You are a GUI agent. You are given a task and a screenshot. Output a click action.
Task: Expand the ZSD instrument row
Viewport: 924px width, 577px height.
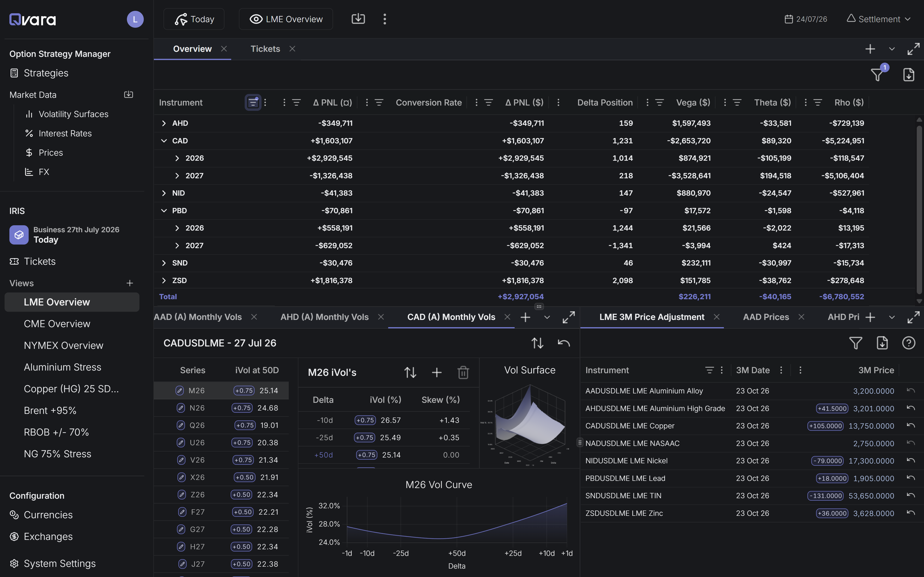pyautogui.click(x=164, y=280)
